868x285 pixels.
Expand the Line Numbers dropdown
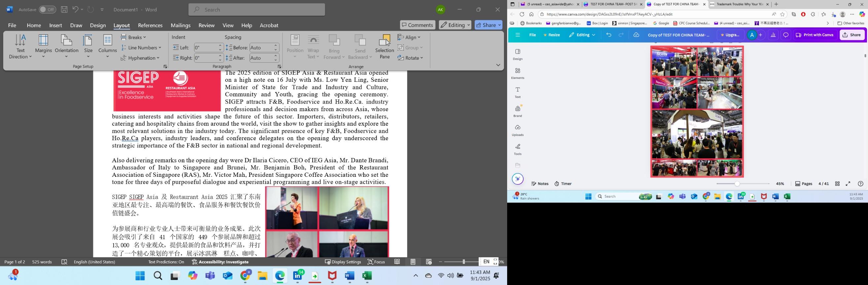coord(141,47)
